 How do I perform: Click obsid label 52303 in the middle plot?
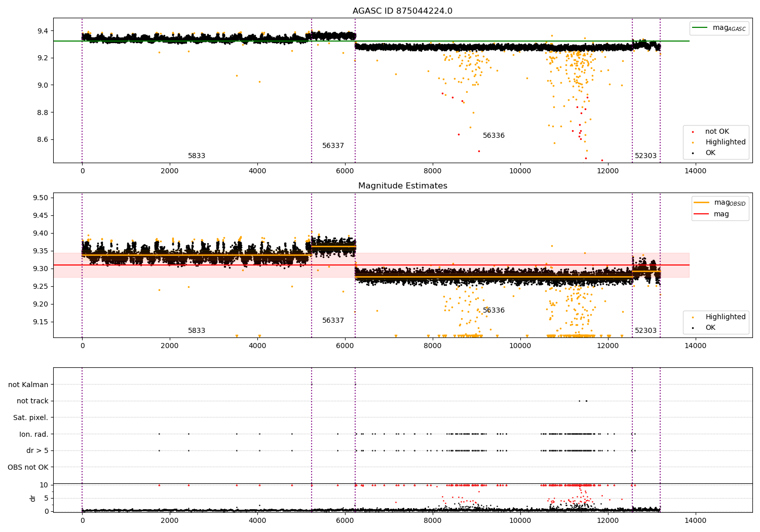[x=645, y=331]
